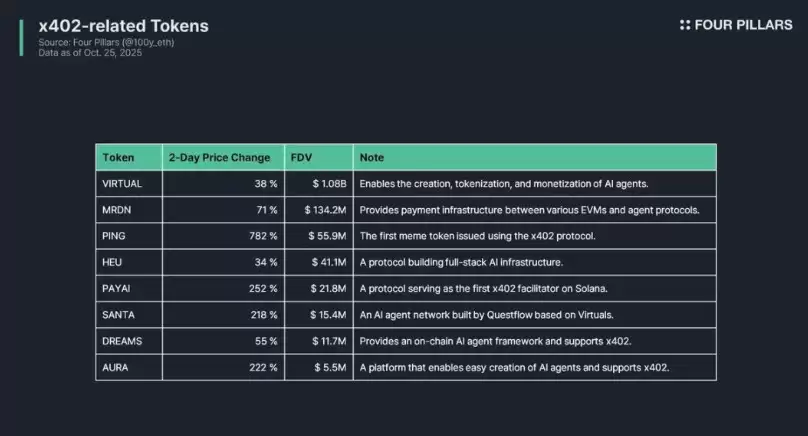Click the "FDV" column header
The image size is (808, 436).
(301, 157)
